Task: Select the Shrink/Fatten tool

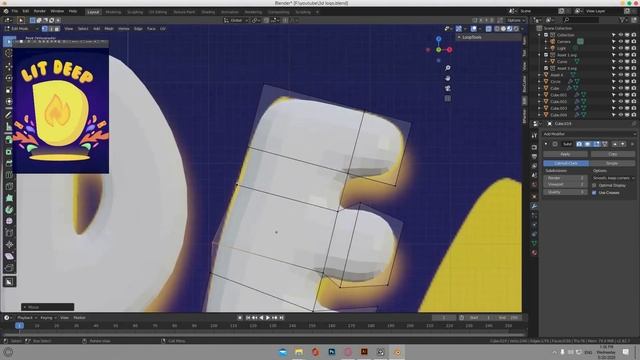Action: pyautogui.click(x=9, y=244)
